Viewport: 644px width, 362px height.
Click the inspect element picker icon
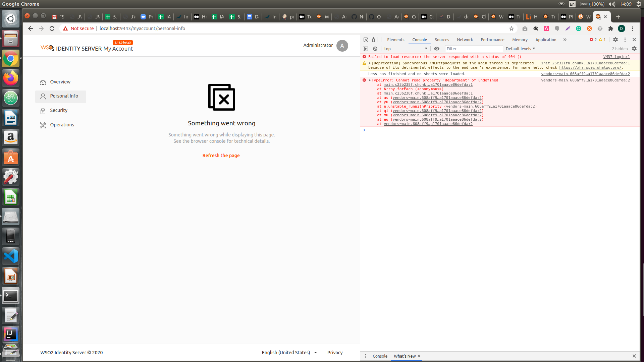pyautogui.click(x=366, y=40)
